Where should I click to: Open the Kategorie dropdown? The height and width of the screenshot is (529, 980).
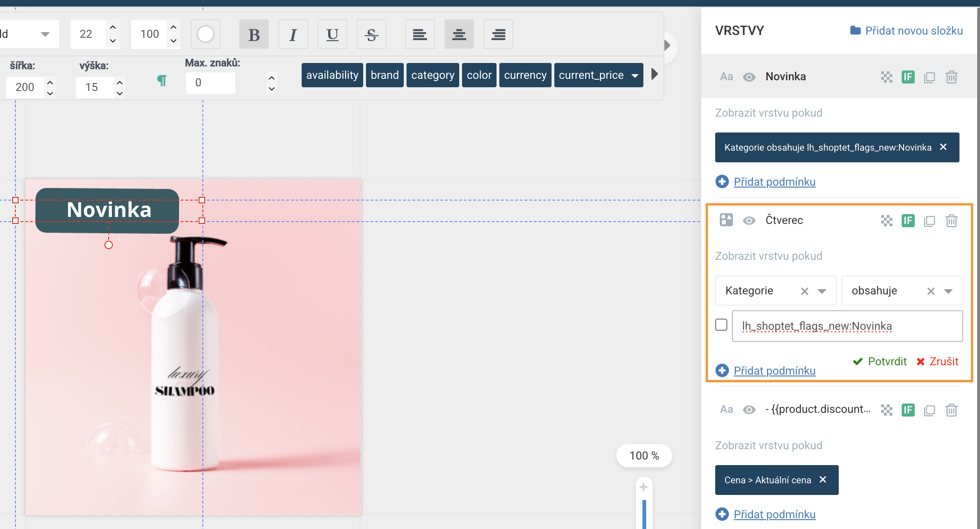(822, 291)
